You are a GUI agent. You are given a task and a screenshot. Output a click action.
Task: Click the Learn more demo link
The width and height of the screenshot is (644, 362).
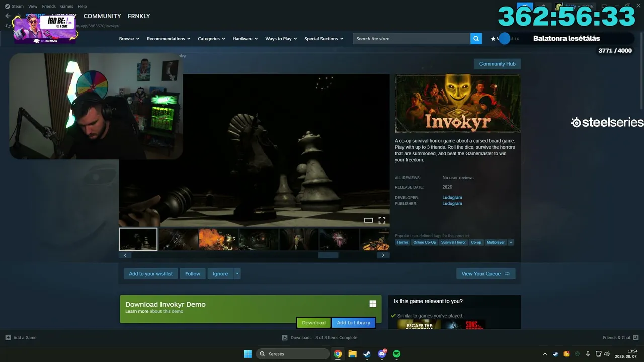(x=137, y=311)
